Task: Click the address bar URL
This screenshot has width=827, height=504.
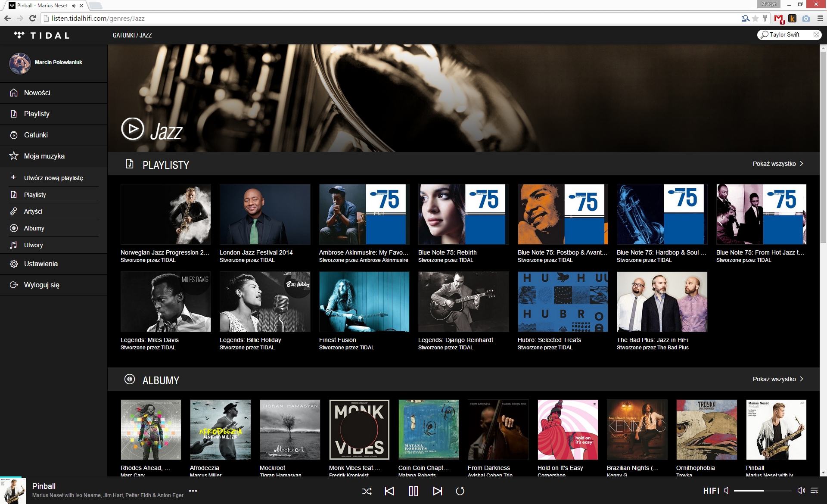Action: pyautogui.click(x=98, y=19)
